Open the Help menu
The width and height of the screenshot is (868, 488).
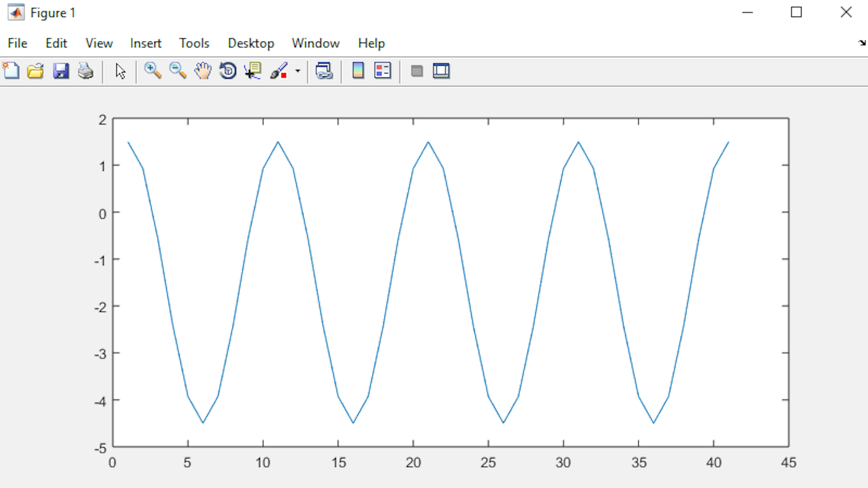[x=371, y=43]
